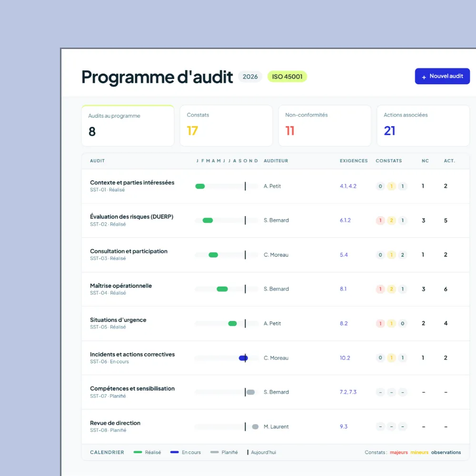Open the Constats summary card

pos(226,126)
